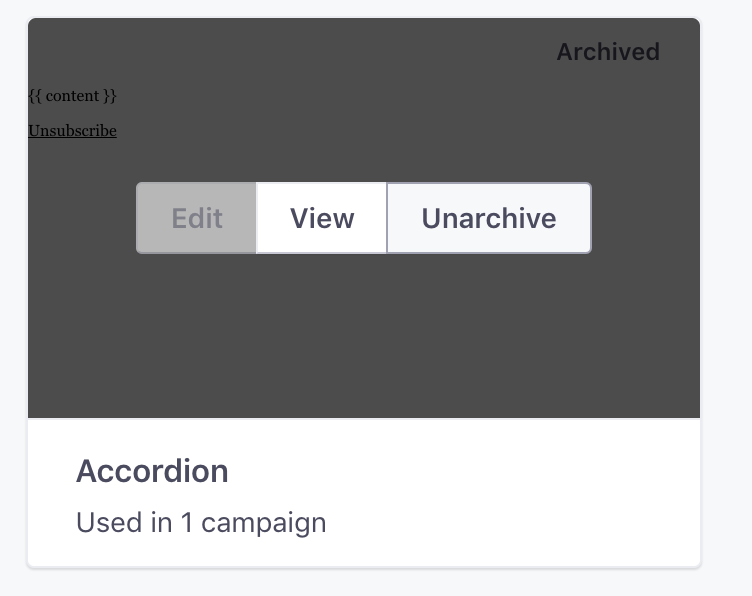Follow the Unsubscribe link in the preview
Viewport: 752px width, 596px height.
click(72, 131)
